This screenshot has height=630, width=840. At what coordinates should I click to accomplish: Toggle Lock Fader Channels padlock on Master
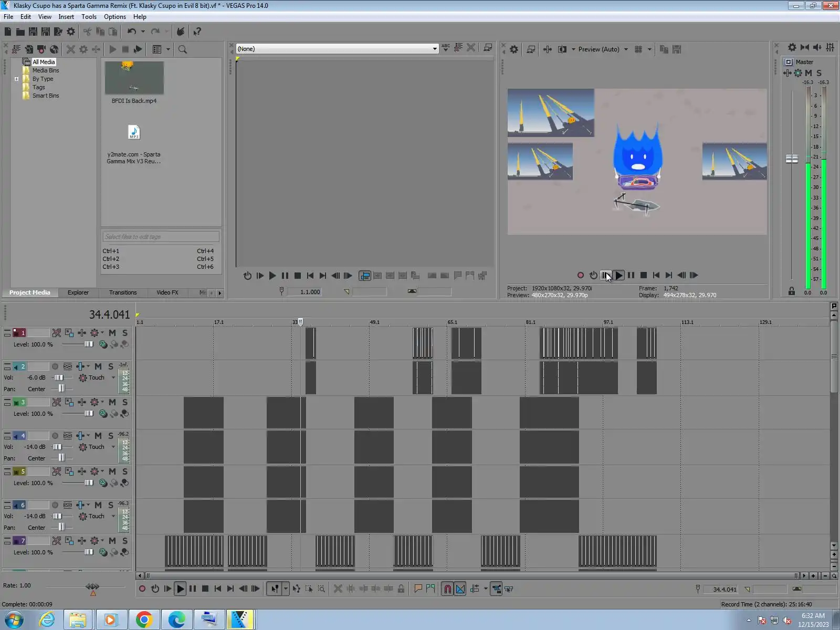(792, 291)
